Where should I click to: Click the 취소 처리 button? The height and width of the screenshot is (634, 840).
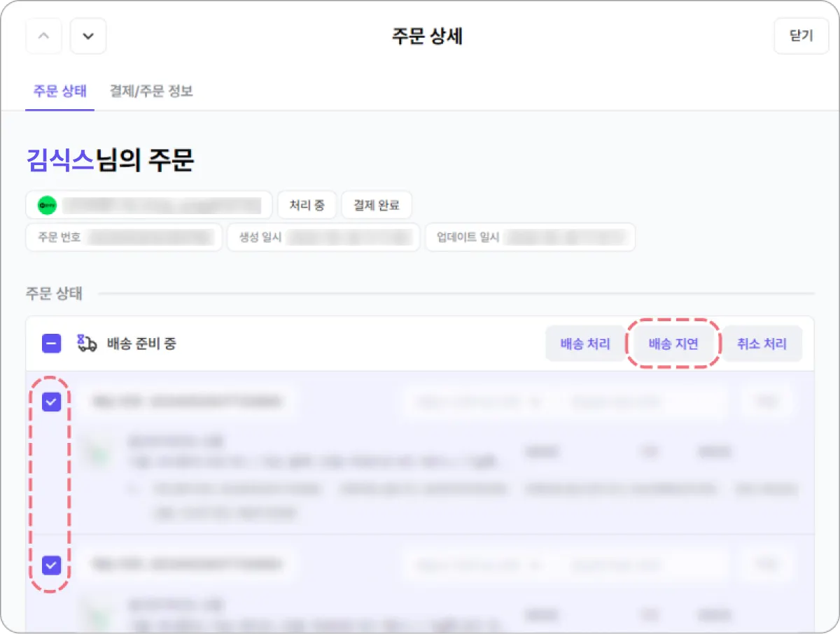762,344
